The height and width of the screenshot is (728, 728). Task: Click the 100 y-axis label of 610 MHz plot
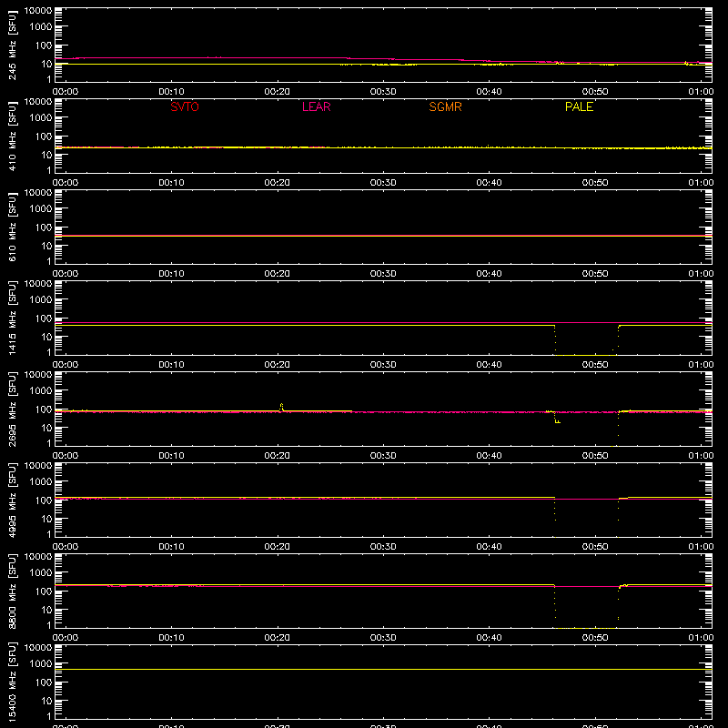click(44, 227)
